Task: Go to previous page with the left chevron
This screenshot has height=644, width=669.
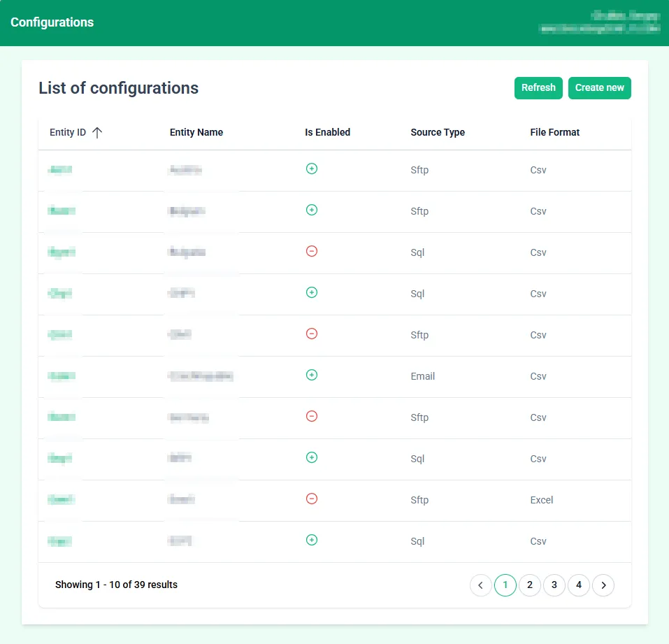Action: (481, 585)
